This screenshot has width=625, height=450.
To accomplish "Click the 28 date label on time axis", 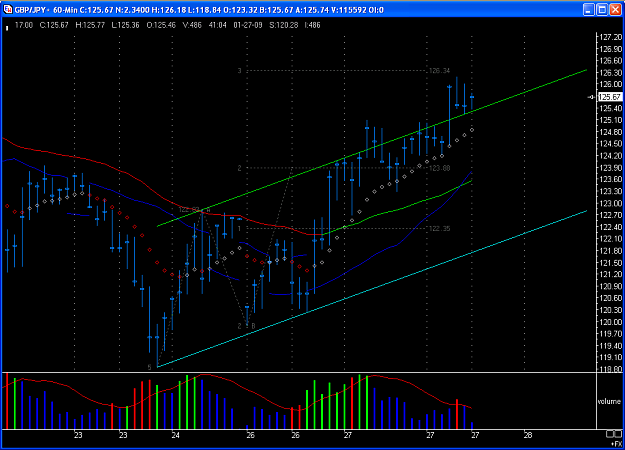I will (x=528, y=435).
